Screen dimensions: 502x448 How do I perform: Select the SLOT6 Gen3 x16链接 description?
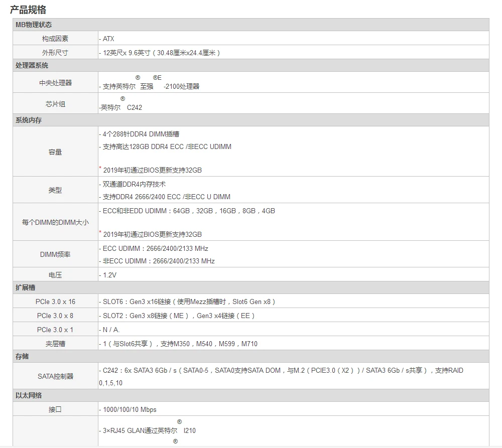(187, 302)
